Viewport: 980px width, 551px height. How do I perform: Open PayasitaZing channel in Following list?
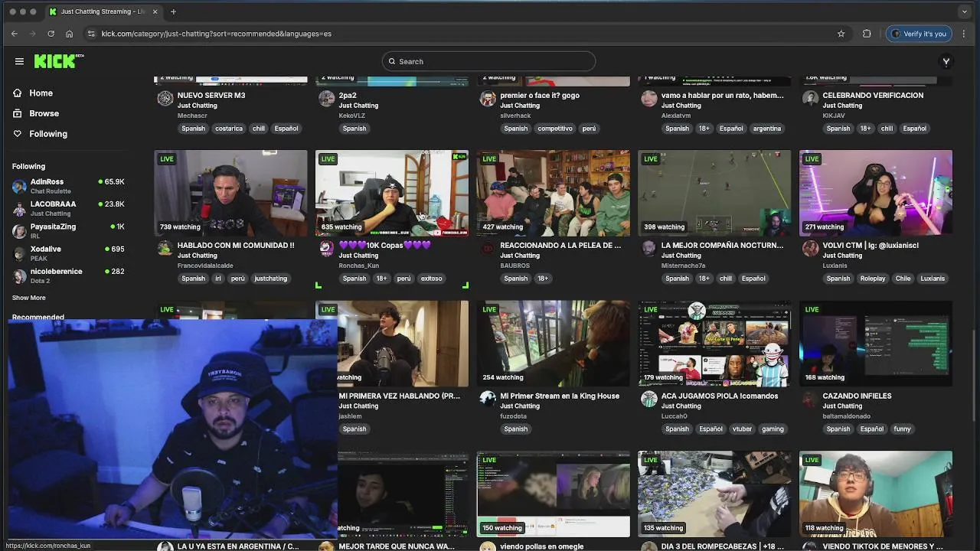pyautogui.click(x=68, y=230)
